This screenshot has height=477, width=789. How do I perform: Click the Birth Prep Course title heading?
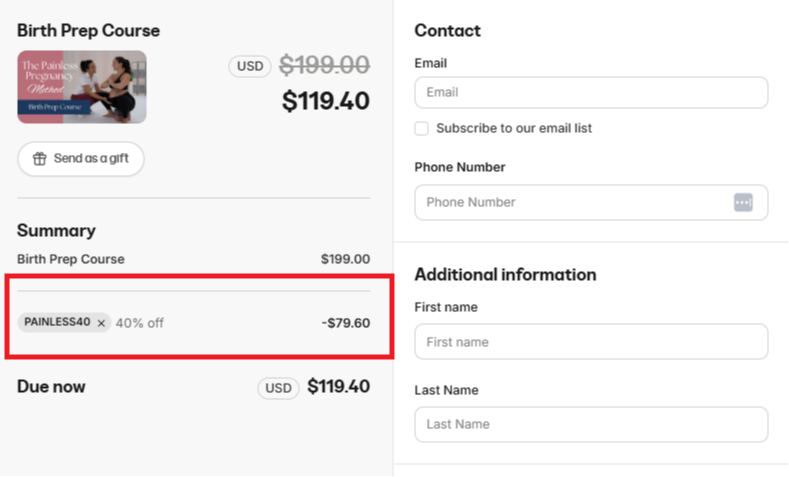coord(88,31)
